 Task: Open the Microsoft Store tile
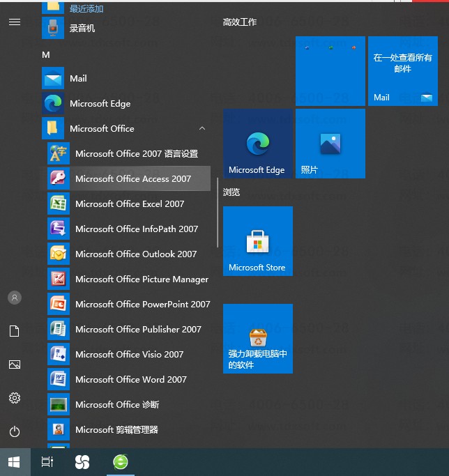pos(257,241)
